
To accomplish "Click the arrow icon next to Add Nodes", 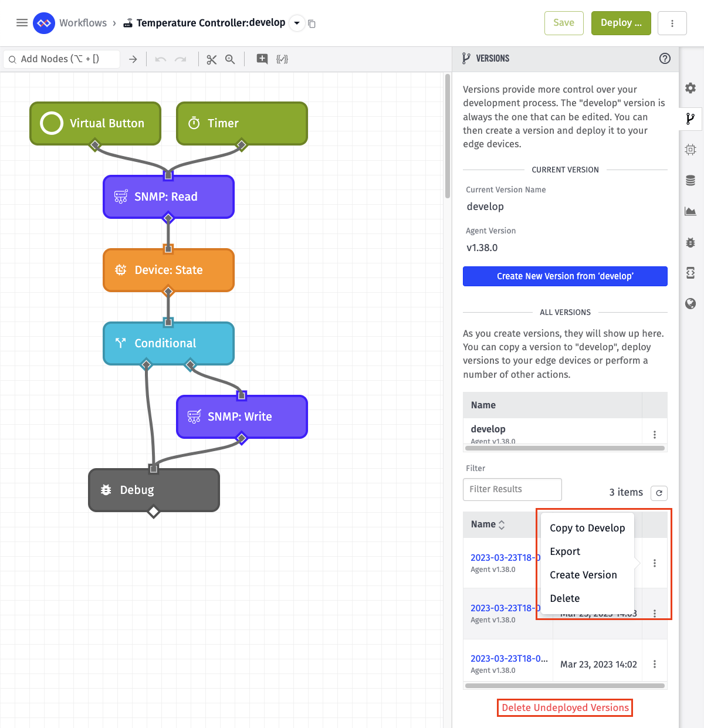I will (133, 59).
